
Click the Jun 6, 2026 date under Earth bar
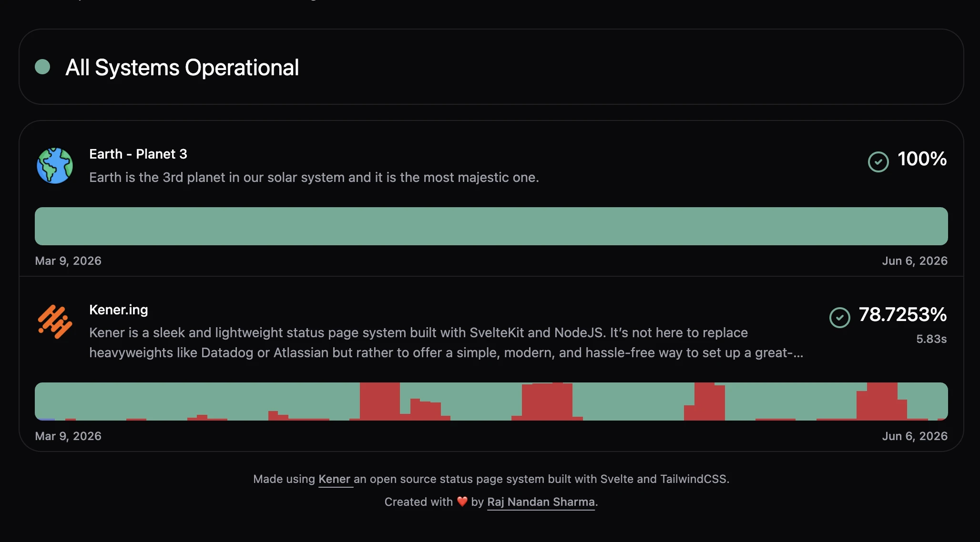point(915,261)
